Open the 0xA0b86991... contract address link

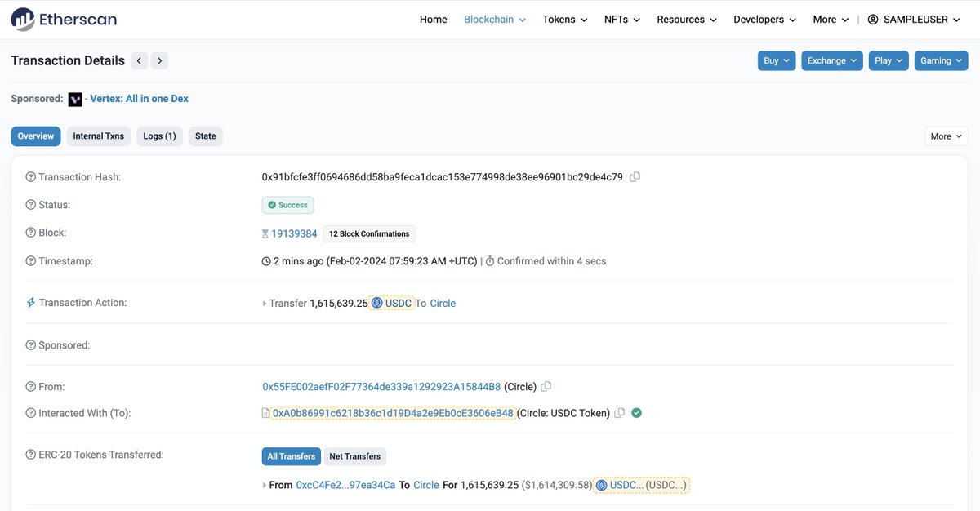pyautogui.click(x=393, y=413)
